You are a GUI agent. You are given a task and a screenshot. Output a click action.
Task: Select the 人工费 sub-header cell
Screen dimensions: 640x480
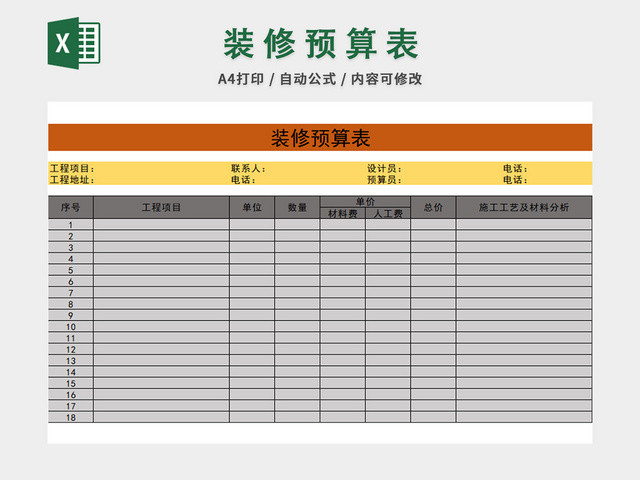point(388,213)
